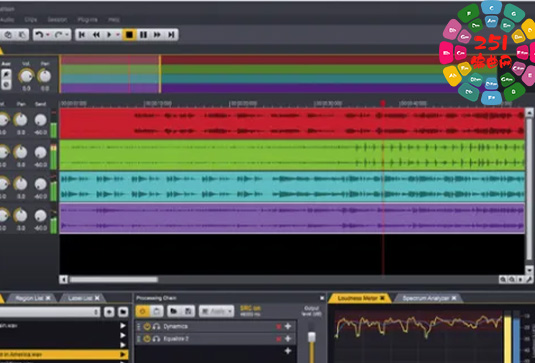535x363 pixels.
Task: Click the Pan knob of the green track
Action: point(21,152)
